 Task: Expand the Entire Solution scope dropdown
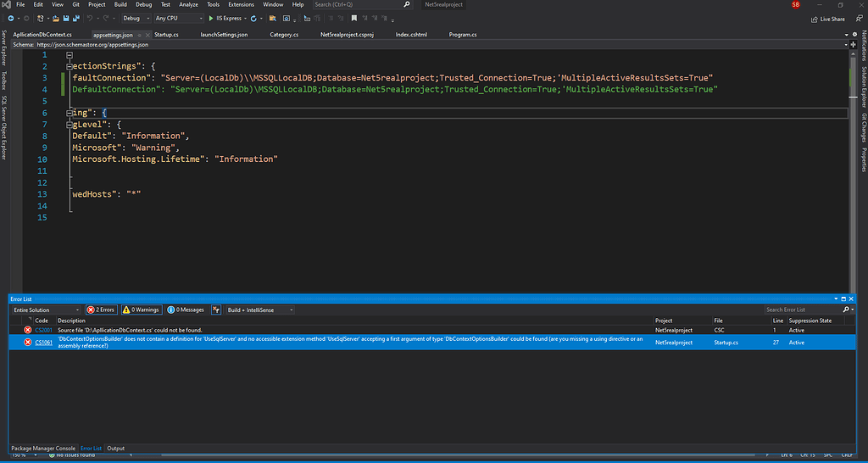point(46,310)
